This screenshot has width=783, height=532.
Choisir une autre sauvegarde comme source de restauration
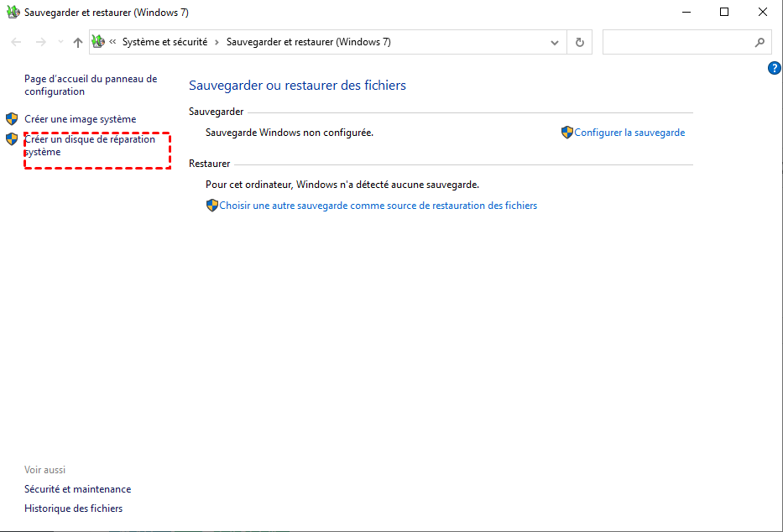378,205
